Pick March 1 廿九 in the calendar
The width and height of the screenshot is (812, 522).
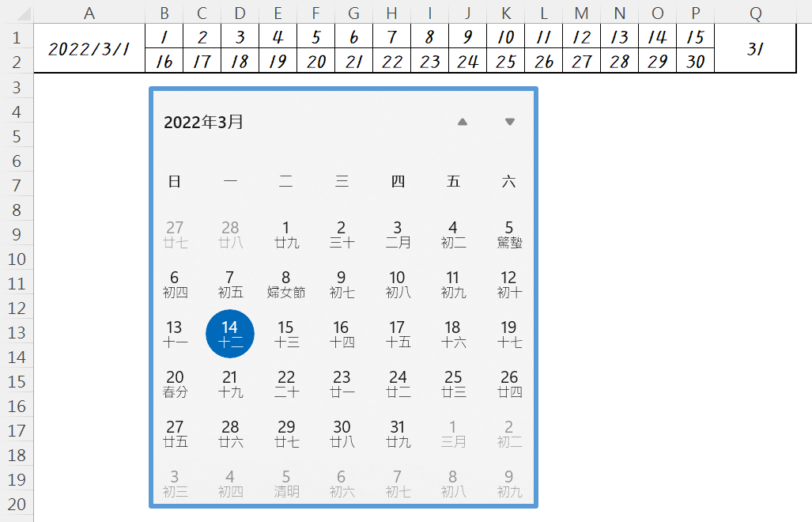286,234
